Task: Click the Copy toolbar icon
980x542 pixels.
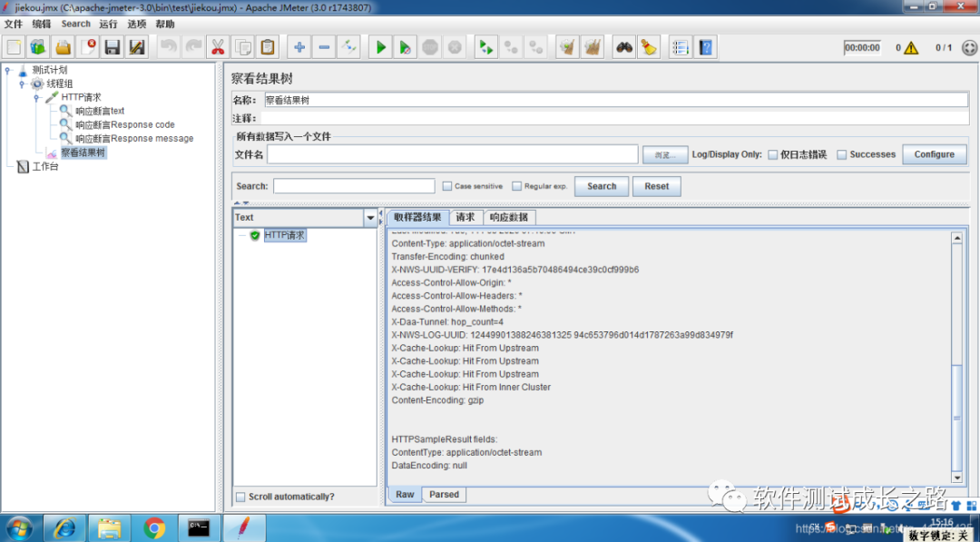Action: pyautogui.click(x=242, y=47)
